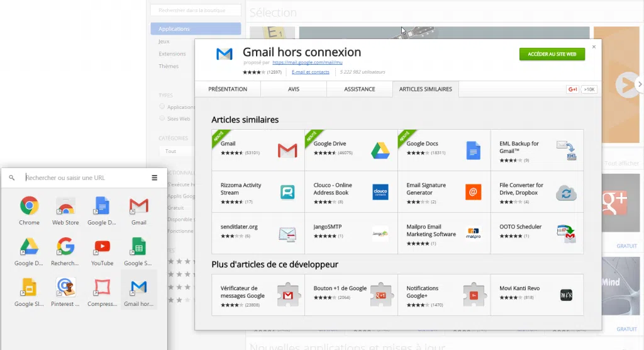Open Notifications Google+ extension
Viewport: 644px width, 350px height.
[x=444, y=295]
